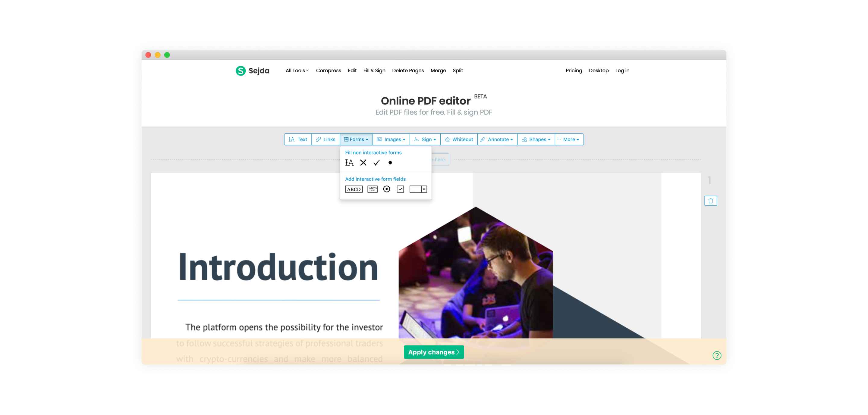Toggle the Forms dropdown menu

click(355, 139)
